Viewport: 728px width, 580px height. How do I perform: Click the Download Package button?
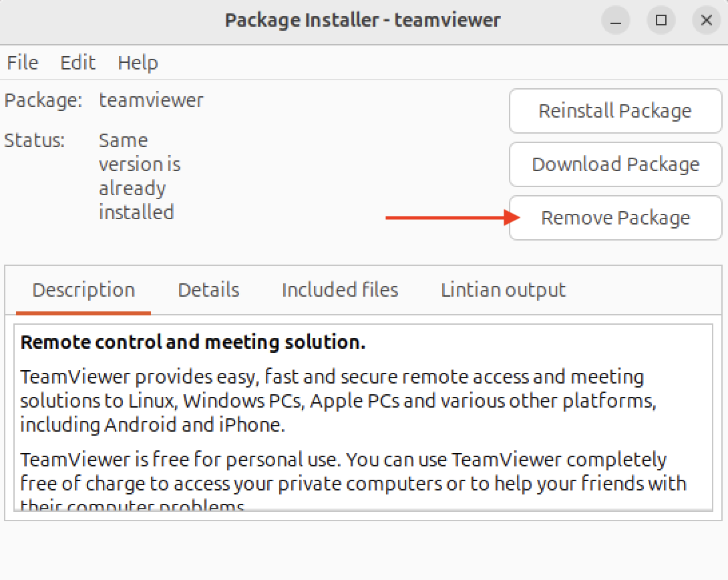click(614, 164)
